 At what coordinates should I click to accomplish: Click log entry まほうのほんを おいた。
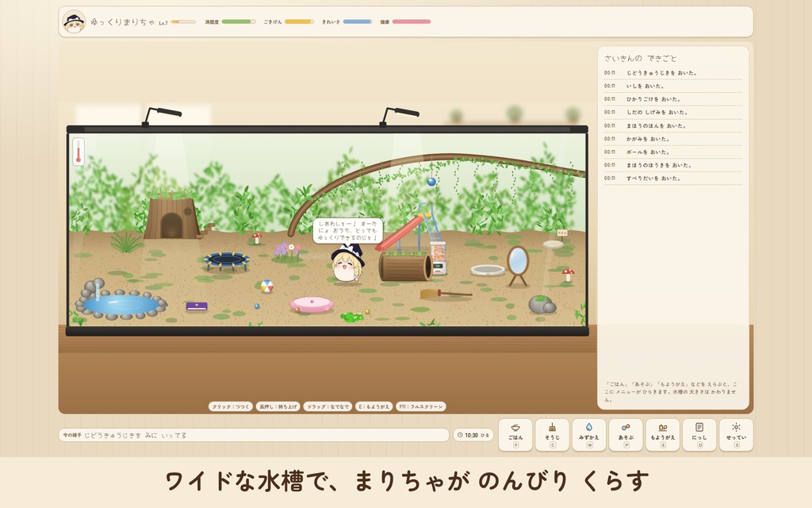(672, 126)
